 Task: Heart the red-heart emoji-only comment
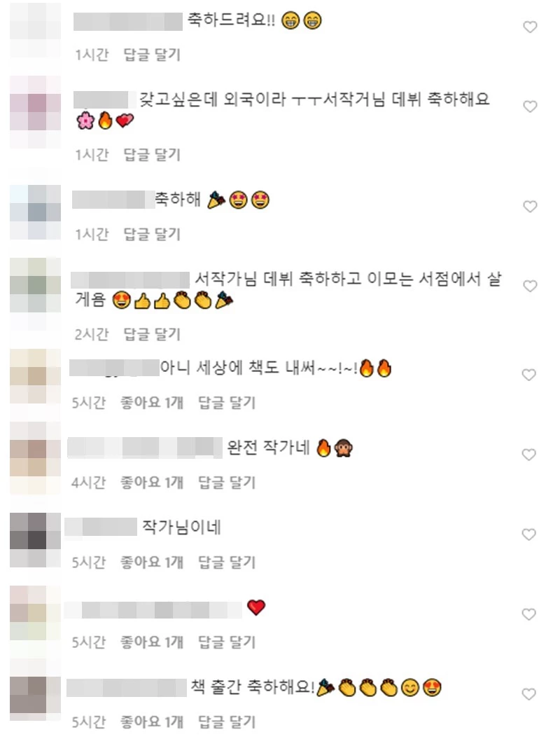click(529, 614)
